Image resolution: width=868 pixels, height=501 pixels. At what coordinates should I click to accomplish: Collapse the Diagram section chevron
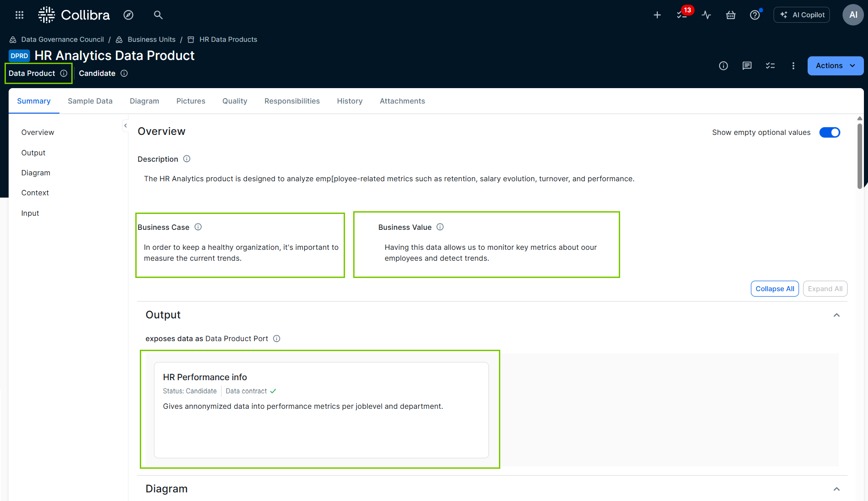(836, 489)
